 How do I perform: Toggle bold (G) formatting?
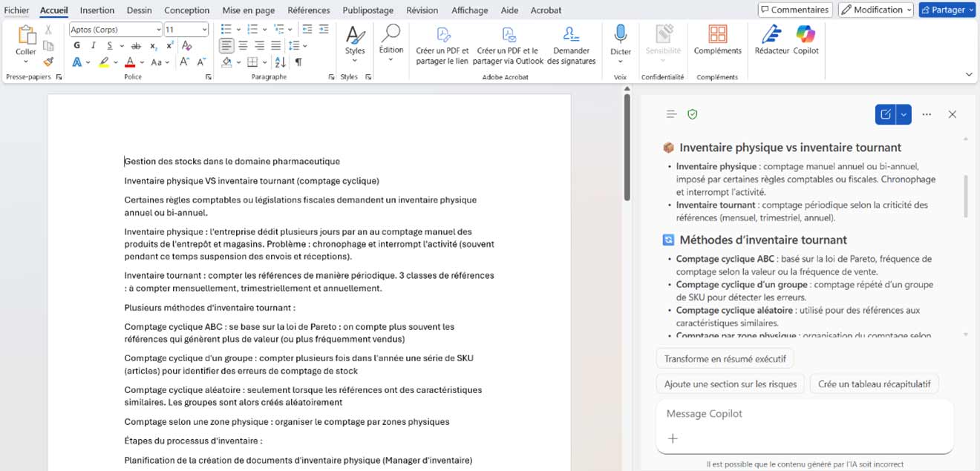(x=76, y=46)
